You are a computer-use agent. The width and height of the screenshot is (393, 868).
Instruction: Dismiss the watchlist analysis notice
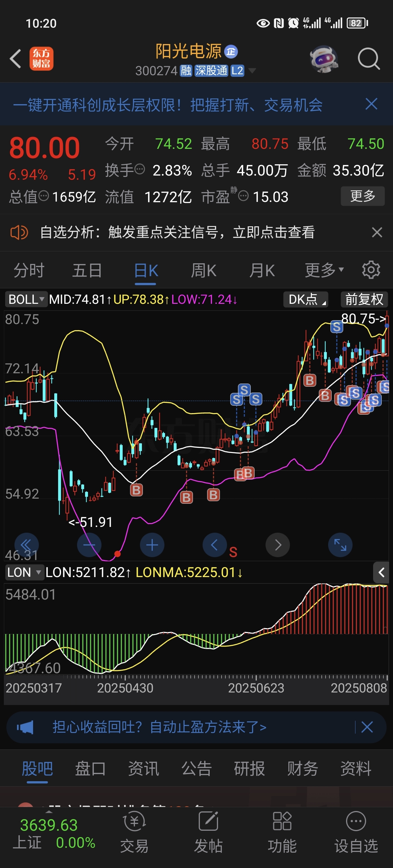tap(377, 232)
